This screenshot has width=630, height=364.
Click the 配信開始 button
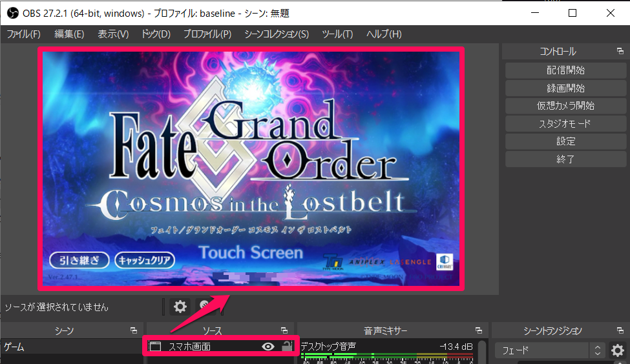point(565,70)
